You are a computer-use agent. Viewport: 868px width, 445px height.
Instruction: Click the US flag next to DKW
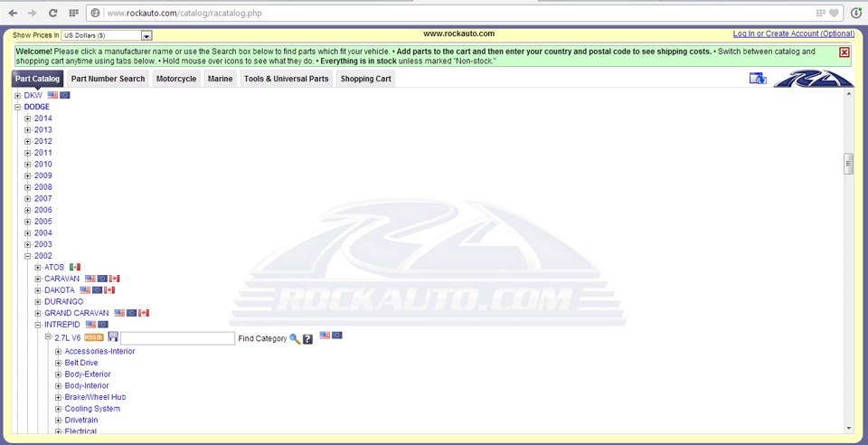tap(52, 95)
